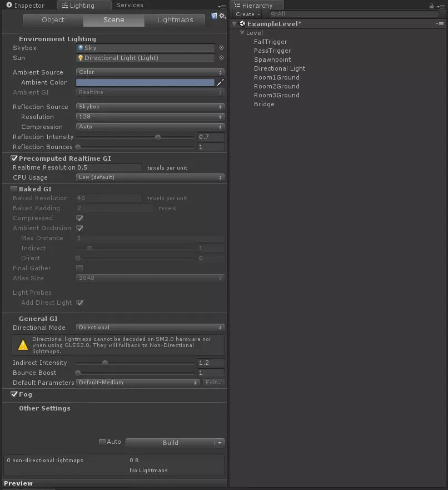Open the Sun light object picker
The image size is (448, 490).
point(221,58)
